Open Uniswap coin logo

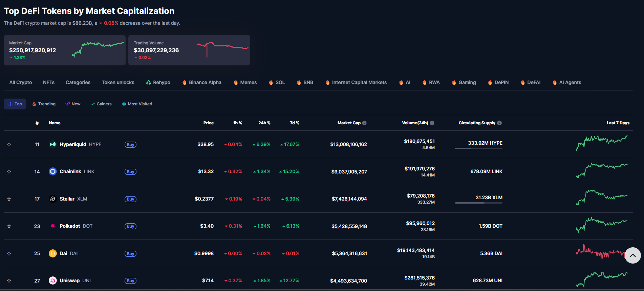53,280
